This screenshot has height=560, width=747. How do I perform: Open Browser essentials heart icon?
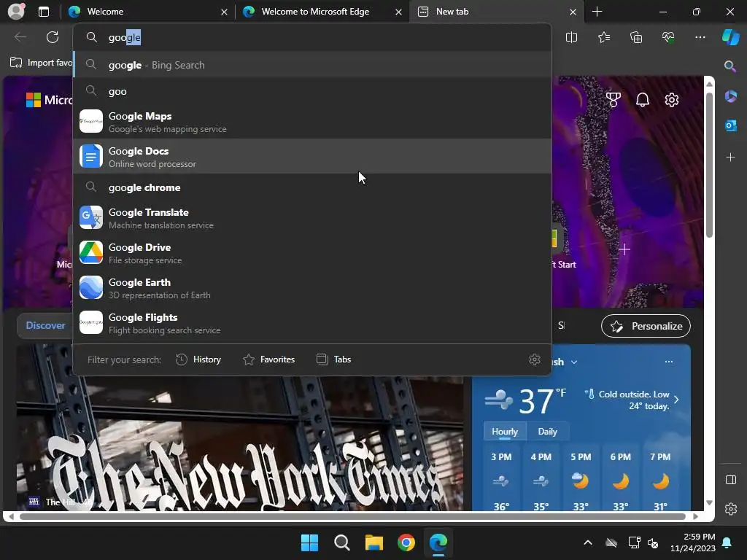pos(668,37)
